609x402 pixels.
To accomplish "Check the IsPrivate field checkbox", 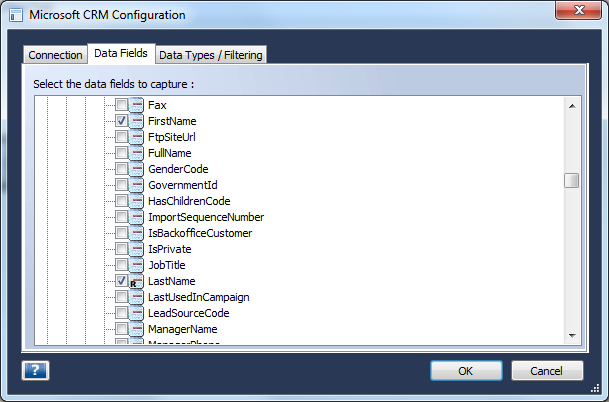I will (x=122, y=249).
